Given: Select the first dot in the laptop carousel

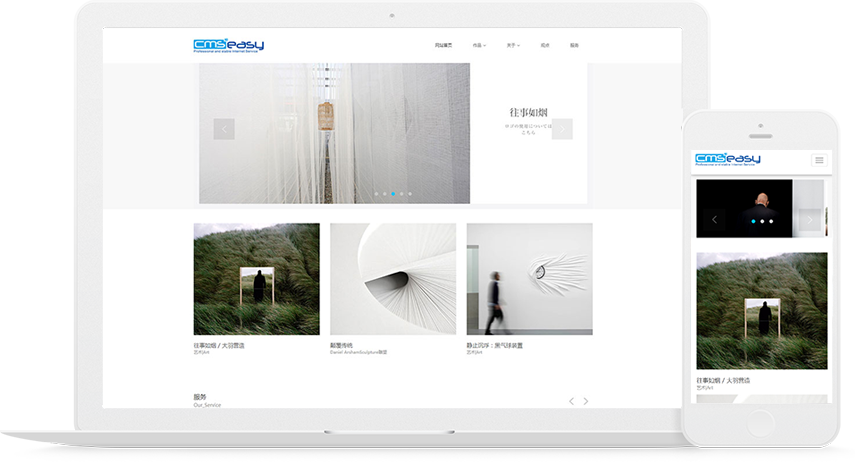Looking at the screenshot, I should click(376, 193).
